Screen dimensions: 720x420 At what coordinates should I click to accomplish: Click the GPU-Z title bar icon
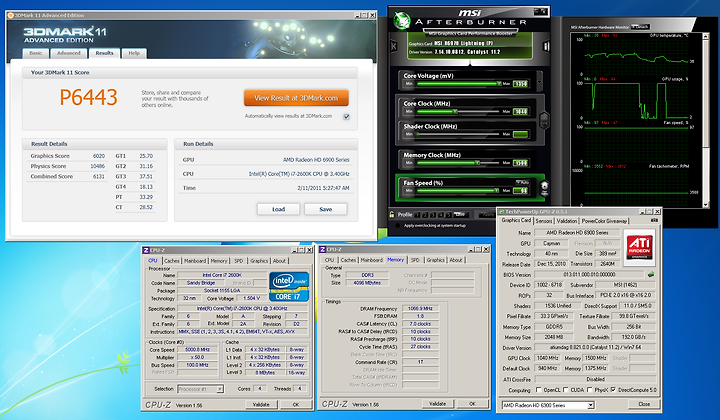501,212
